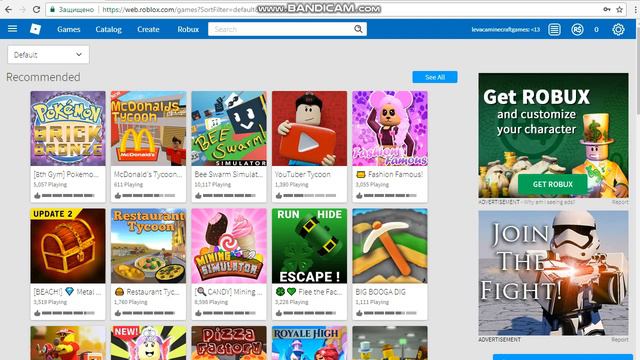This screenshot has width=640, height=360.
Task: Click thumbs-up icon under Bee Swarm Simulator
Action: [198, 196]
